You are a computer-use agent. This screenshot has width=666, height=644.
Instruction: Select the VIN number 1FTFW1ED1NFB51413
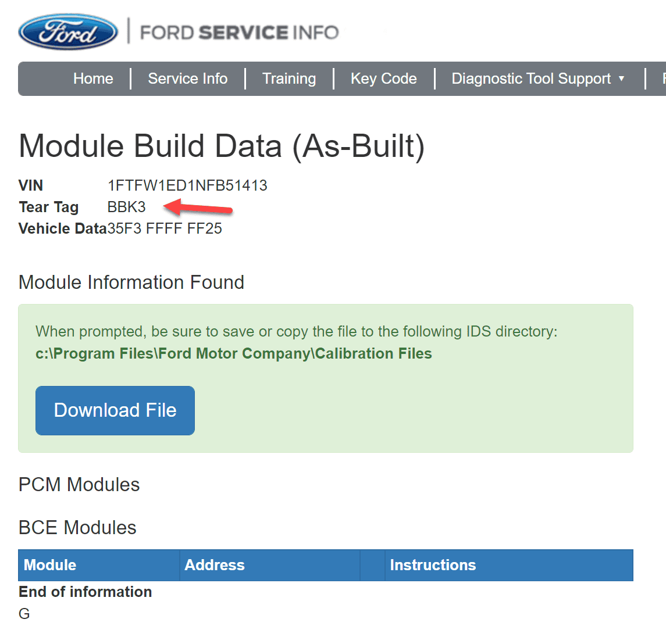(x=187, y=185)
